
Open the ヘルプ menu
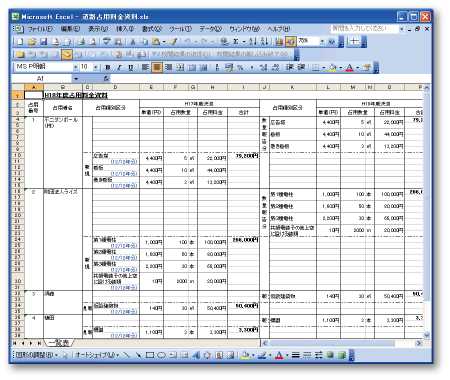point(279,29)
